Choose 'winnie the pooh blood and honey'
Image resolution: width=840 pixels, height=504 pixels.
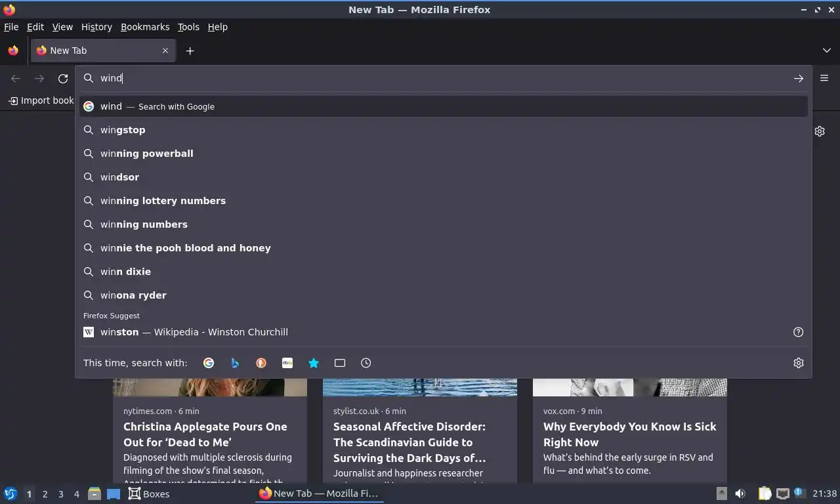tap(444, 248)
